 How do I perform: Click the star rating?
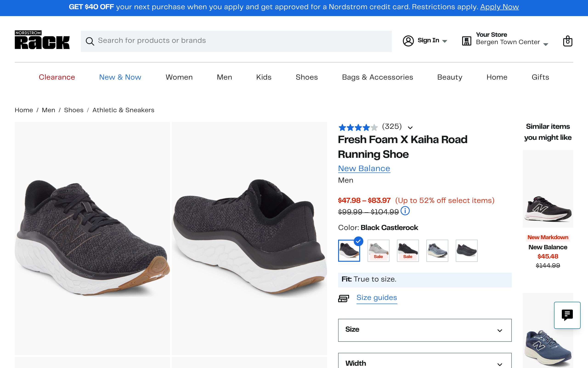358,127
